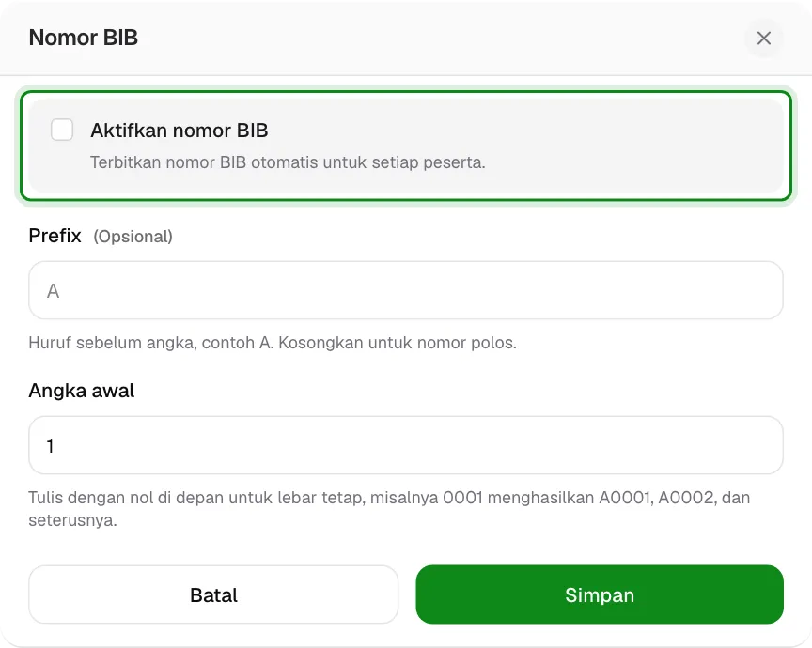Click the 'Nomor BIB' dialog title
Screen dimensions: 812x648
pyautogui.click(x=84, y=38)
